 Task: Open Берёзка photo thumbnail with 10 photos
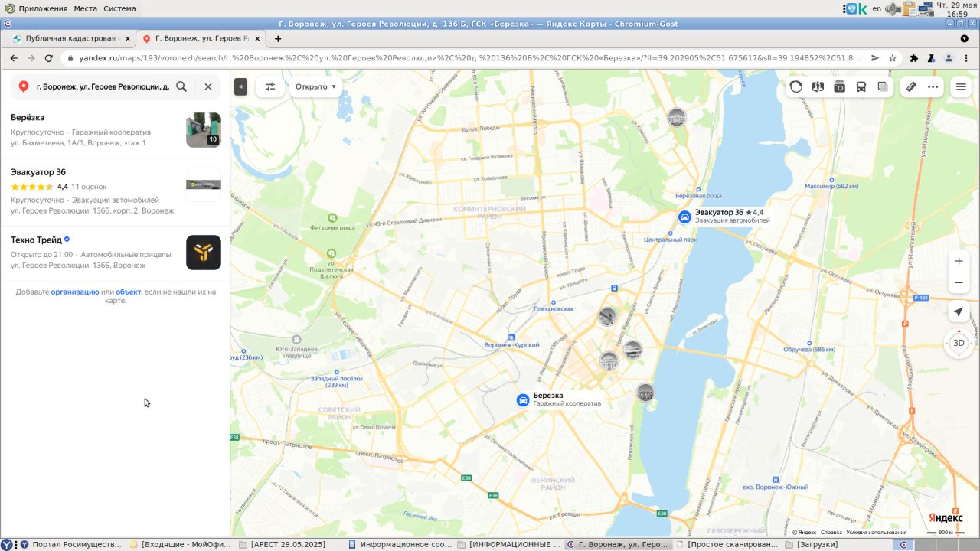pyautogui.click(x=204, y=130)
